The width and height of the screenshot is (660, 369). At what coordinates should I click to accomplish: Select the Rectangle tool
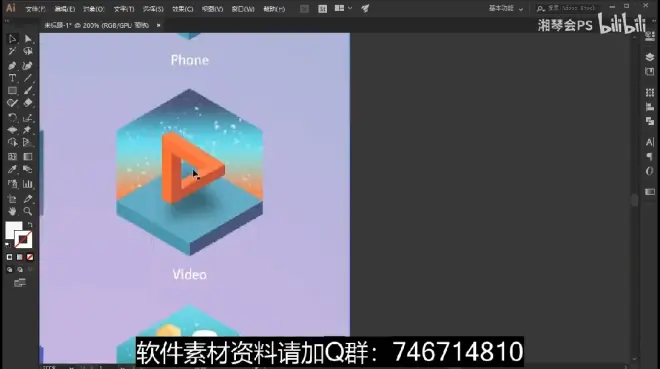[x=12, y=90]
